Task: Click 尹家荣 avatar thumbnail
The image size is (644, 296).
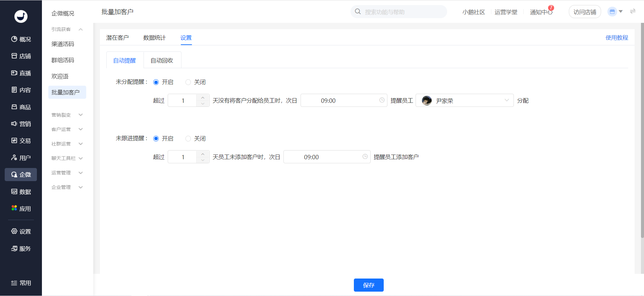Action: [x=427, y=100]
